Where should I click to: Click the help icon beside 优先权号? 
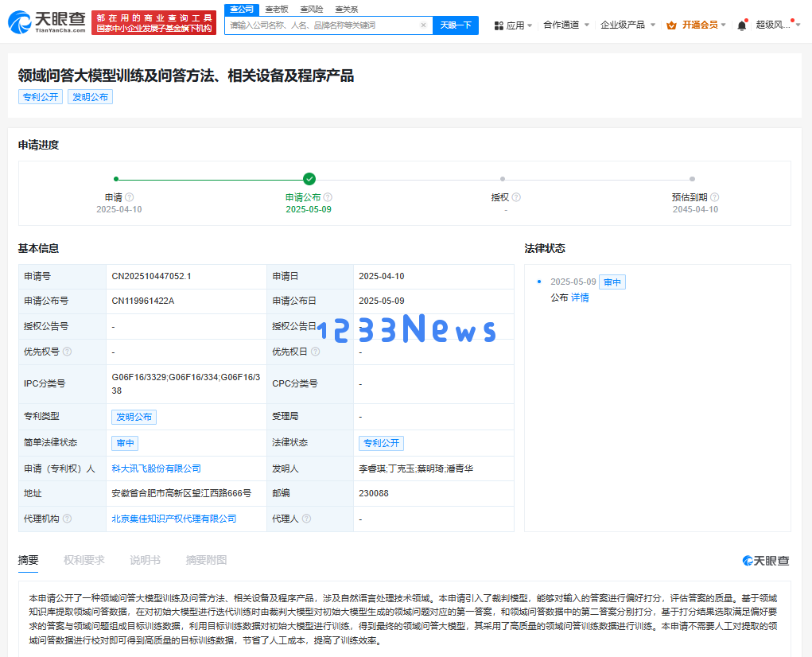tap(68, 352)
